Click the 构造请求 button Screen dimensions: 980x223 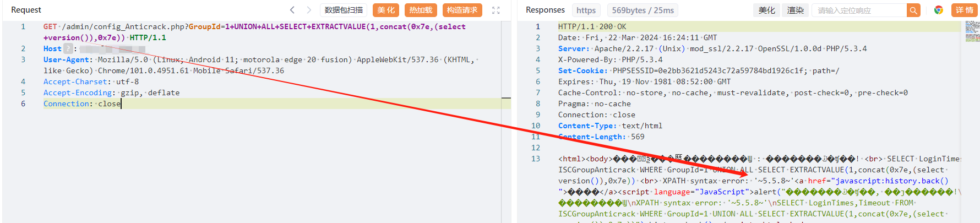click(x=462, y=10)
